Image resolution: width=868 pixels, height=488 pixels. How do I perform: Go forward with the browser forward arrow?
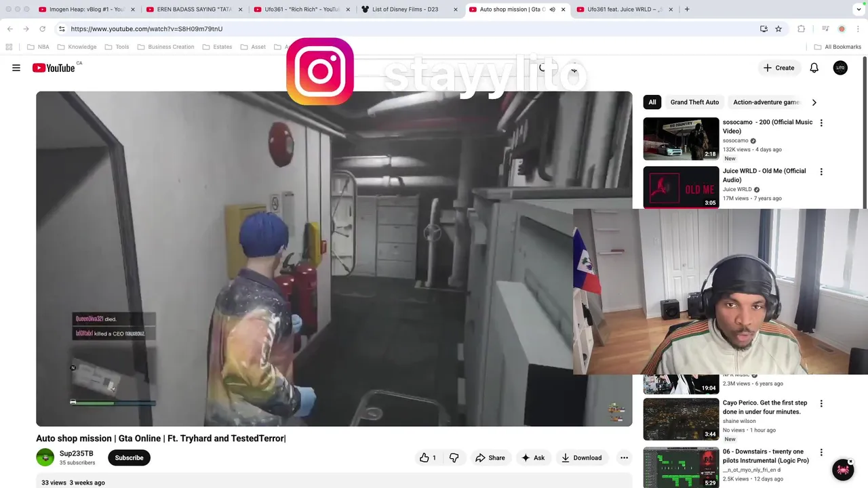pyautogui.click(x=26, y=28)
